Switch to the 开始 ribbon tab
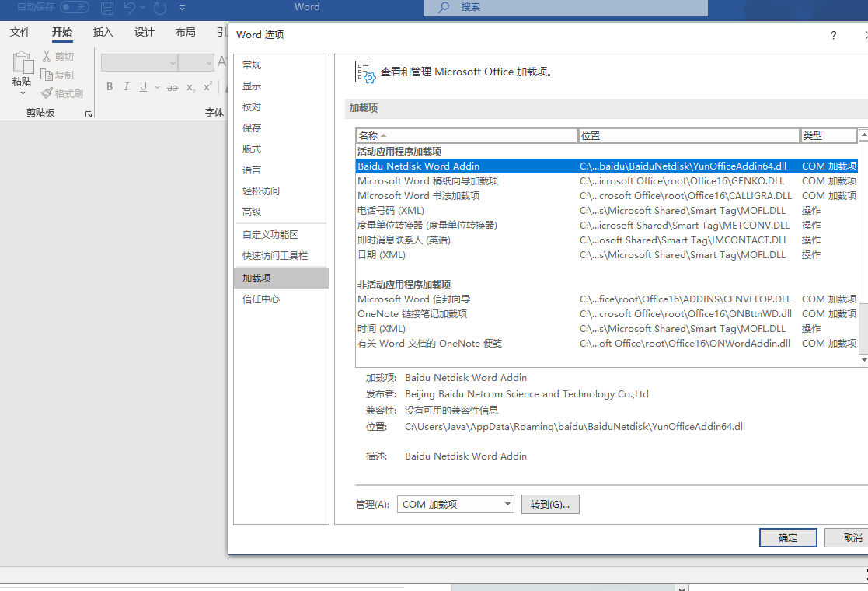 [x=62, y=32]
